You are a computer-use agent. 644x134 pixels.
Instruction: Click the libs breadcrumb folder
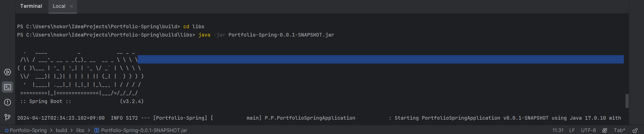point(80,130)
